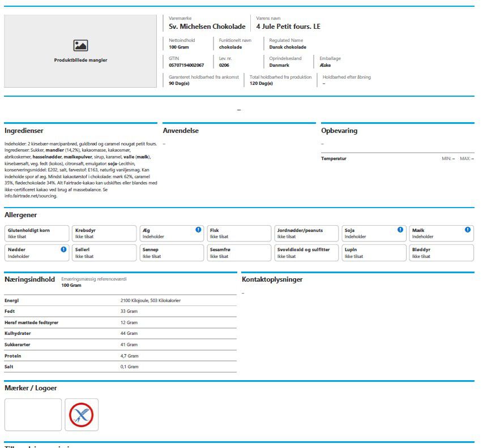Select the Opbevaring section heading

click(x=339, y=131)
